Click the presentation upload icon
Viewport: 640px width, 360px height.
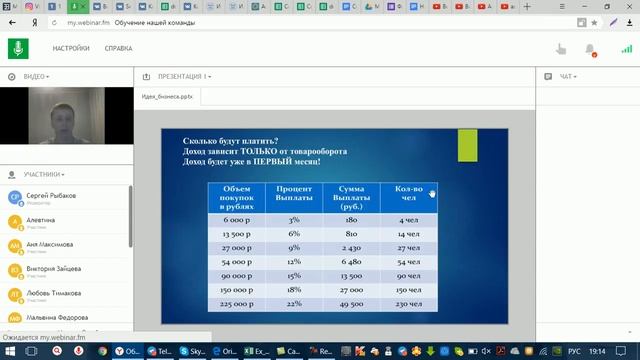[146, 77]
